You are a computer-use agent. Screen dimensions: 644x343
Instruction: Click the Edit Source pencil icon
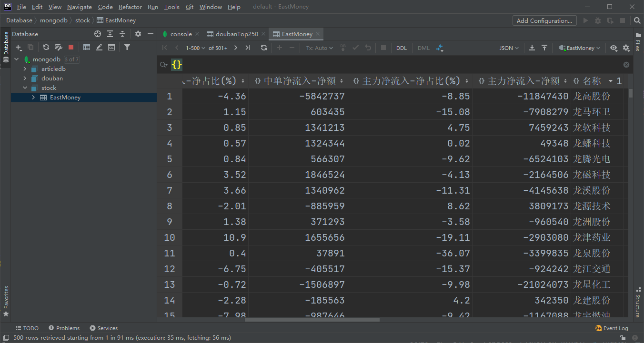click(99, 47)
